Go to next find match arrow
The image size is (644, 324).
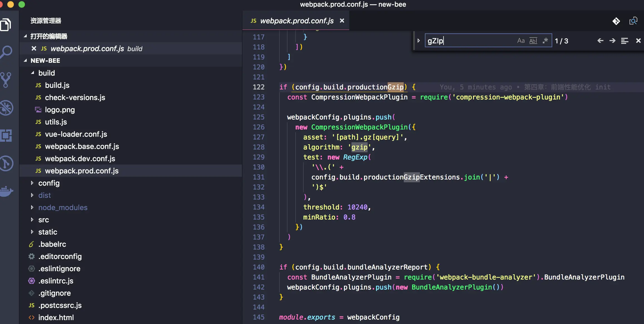click(612, 41)
